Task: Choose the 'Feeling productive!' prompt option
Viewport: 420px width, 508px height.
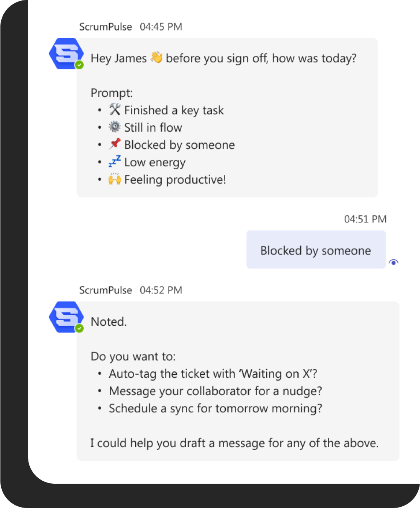Action: tap(175, 180)
